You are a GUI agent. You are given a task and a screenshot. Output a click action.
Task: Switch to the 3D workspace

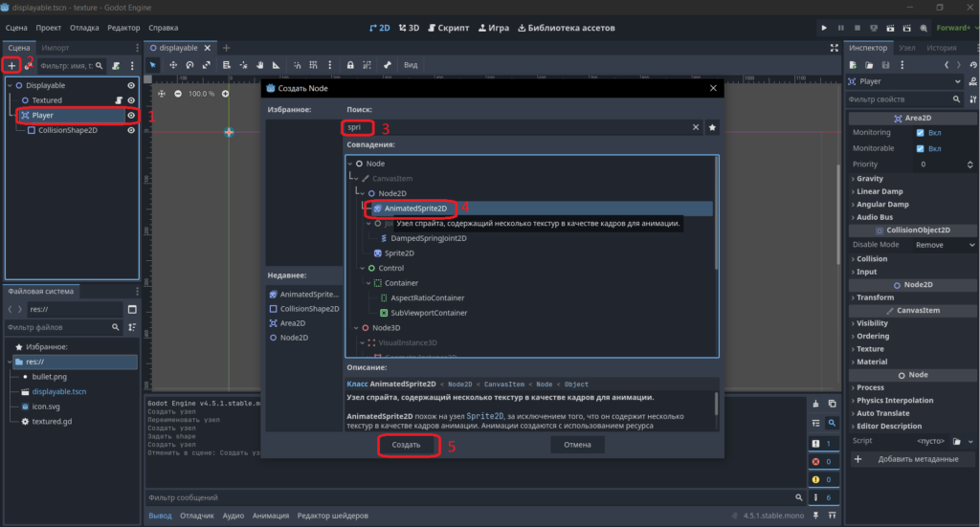pyautogui.click(x=410, y=28)
